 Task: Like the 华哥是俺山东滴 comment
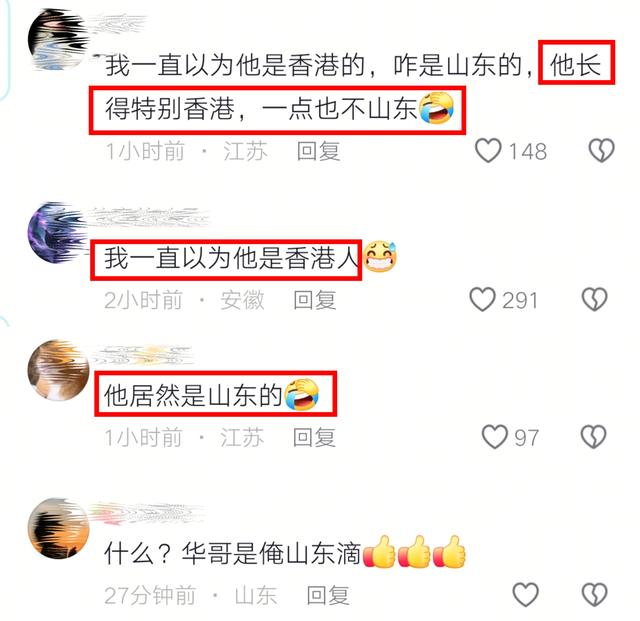tap(525, 594)
